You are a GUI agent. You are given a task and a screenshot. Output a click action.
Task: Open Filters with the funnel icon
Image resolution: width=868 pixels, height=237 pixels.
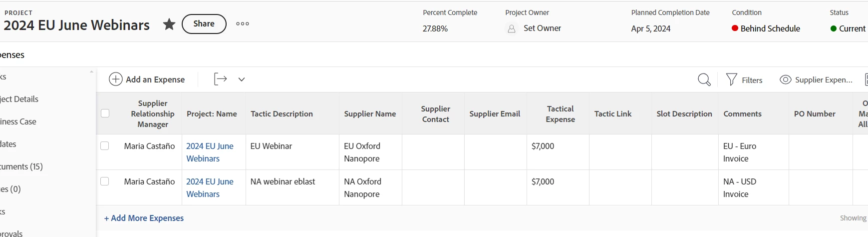[731, 79]
